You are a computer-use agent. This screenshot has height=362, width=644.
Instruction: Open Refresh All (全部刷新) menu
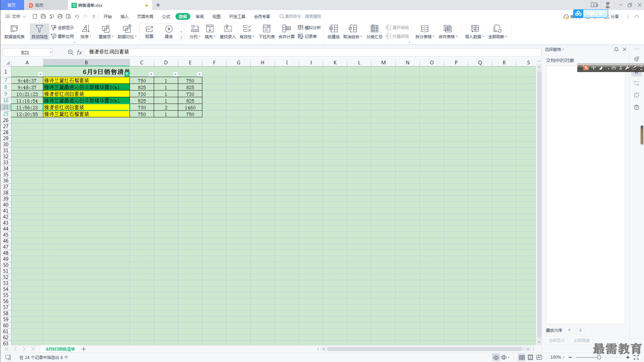pos(498,32)
